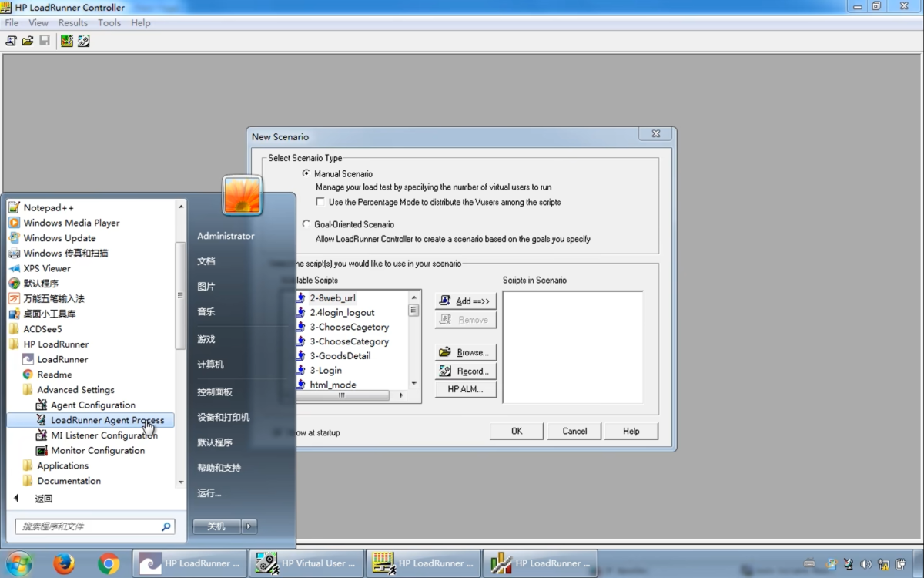Click Help in the New Scenario dialog
The width and height of the screenshot is (924, 578).
click(631, 431)
